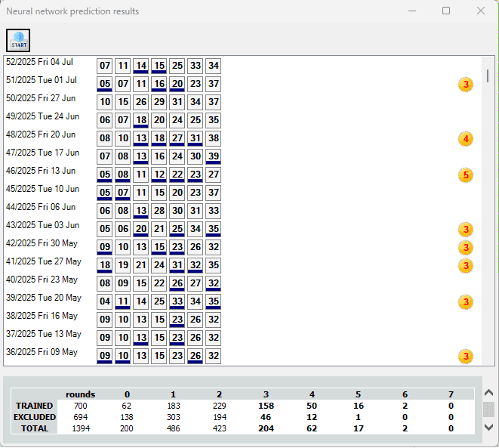
Task: Select the 44/2025 Fri 06 Jun draw
Action: click(x=40, y=206)
